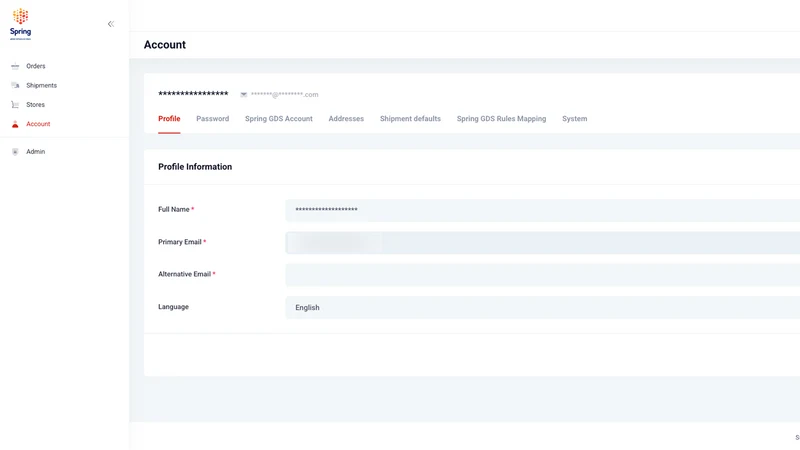This screenshot has width=800, height=450.
Task: Click the Account person icon
Action: (x=15, y=124)
